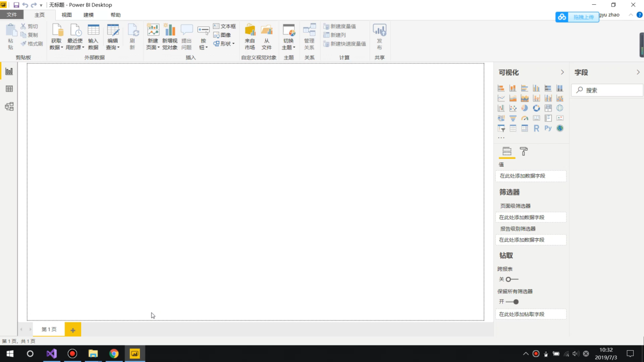Select the R script visual
The height and width of the screenshot is (362, 644).
[536, 128]
